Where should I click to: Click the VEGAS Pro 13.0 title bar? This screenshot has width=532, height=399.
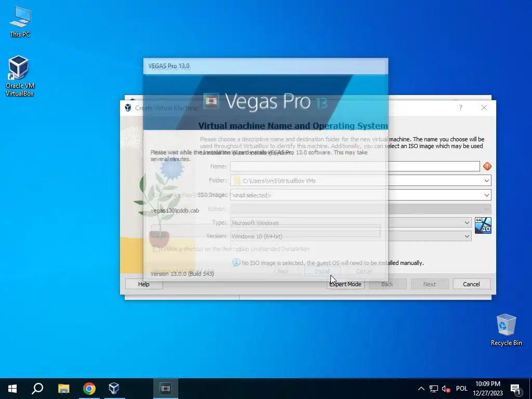click(265, 66)
